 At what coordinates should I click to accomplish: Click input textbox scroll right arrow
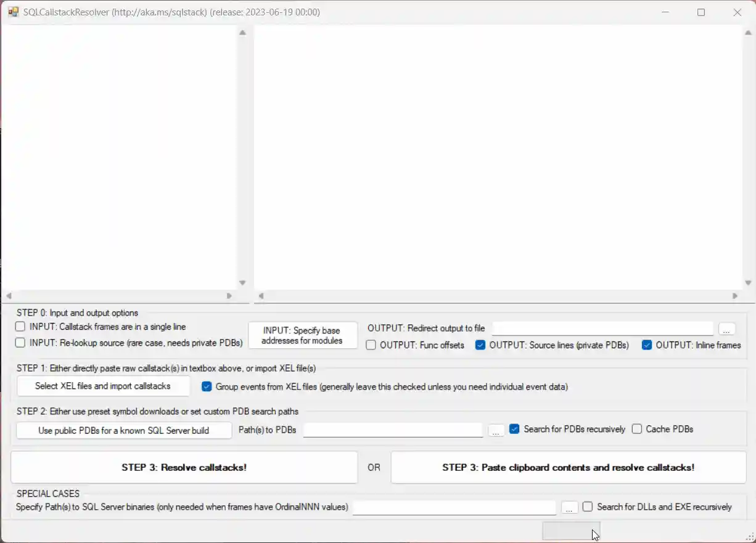[229, 296]
